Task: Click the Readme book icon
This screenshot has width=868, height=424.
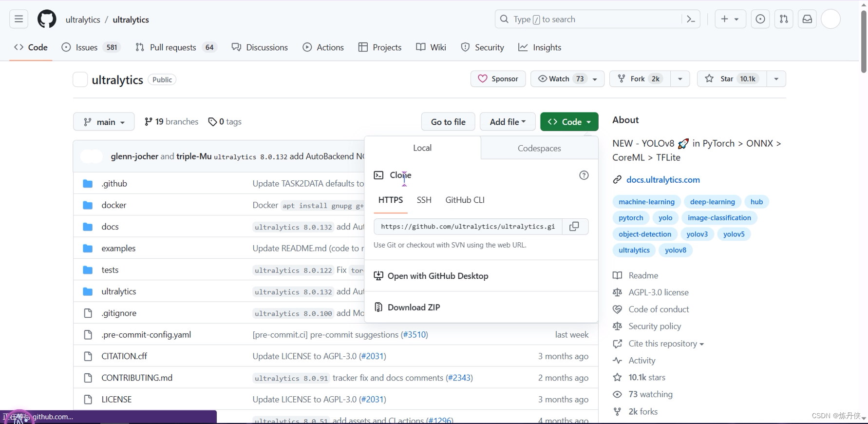Action: (x=617, y=275)
